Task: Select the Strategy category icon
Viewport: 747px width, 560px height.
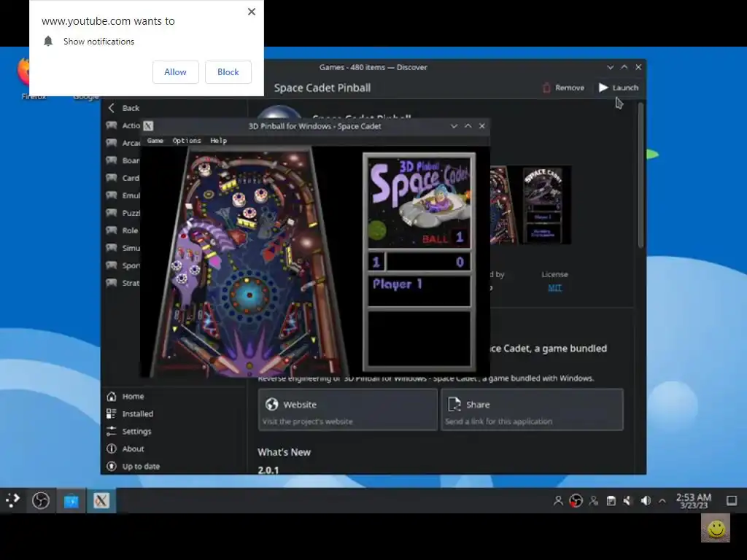Action: pos(112,282)
